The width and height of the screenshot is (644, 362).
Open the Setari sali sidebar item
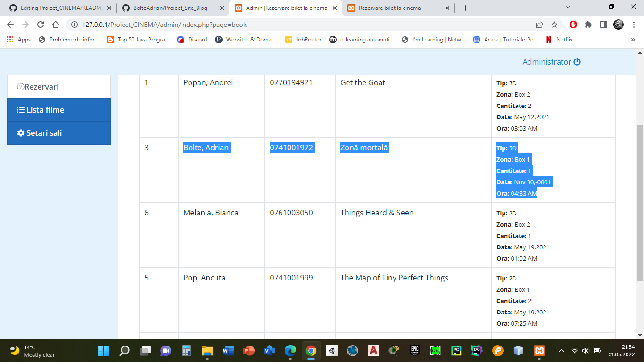click(x=59, y=133)
